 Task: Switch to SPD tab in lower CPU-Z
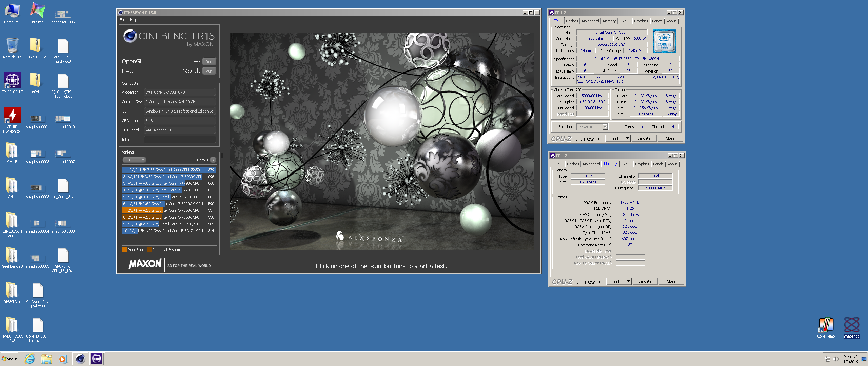tap(626, 164)
